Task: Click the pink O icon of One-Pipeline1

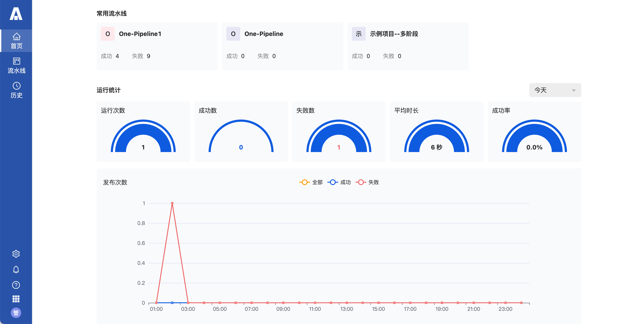Action: (108, 34)
